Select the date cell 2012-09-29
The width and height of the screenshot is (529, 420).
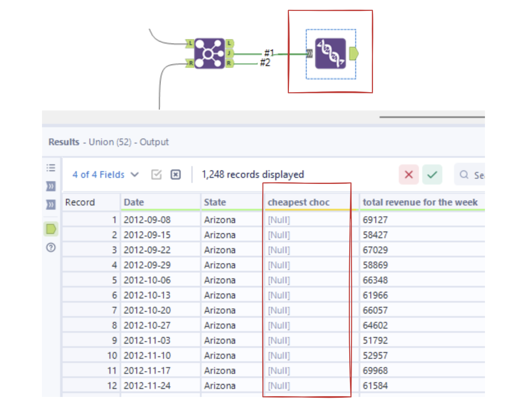click(x=160, y=265)
